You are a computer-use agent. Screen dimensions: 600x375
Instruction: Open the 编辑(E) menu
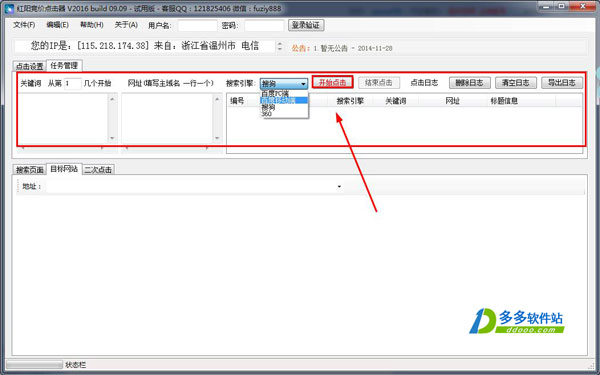point(57,25)
